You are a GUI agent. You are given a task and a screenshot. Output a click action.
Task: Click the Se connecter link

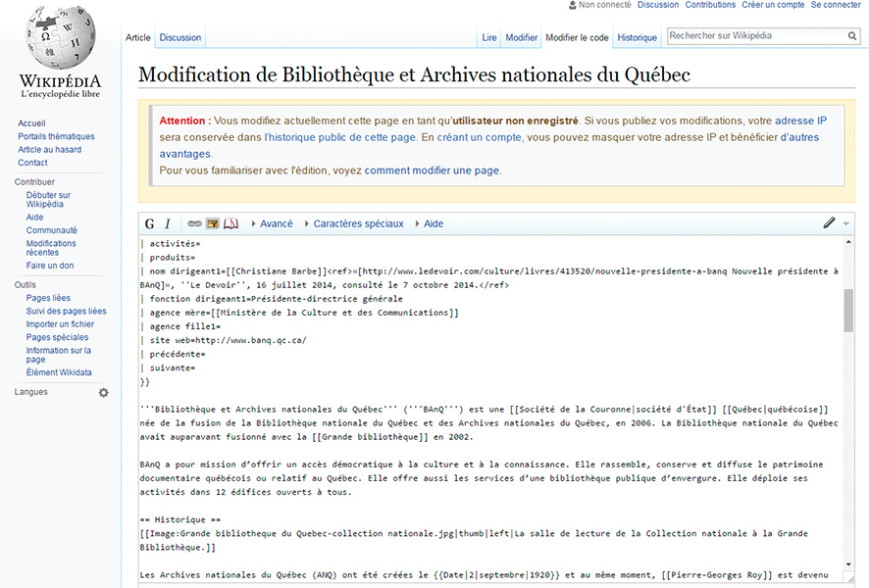[x=836, y=5]
